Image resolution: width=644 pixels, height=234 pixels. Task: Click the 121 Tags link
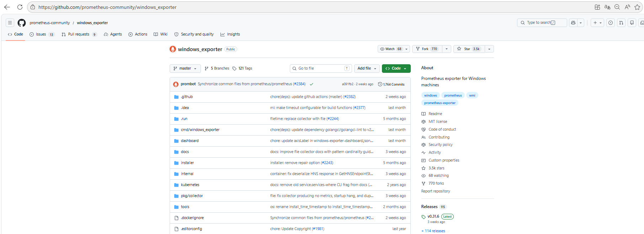[x=243, y=69]
